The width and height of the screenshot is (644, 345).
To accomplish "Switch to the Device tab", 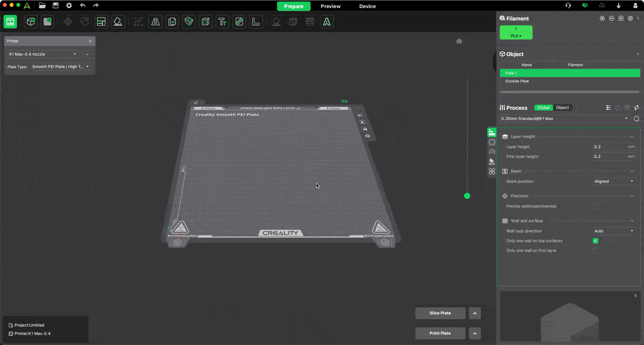I will [367, 6].
